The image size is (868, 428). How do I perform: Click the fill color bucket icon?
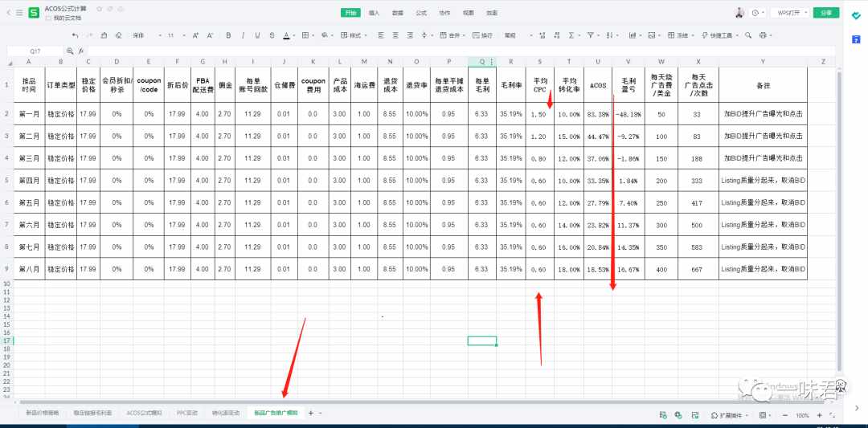325,35
